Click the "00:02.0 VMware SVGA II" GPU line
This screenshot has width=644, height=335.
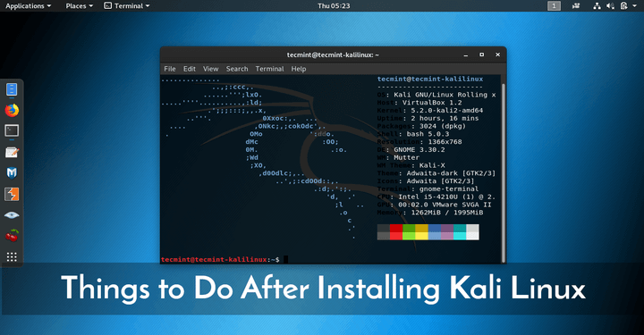click(434, 205)
